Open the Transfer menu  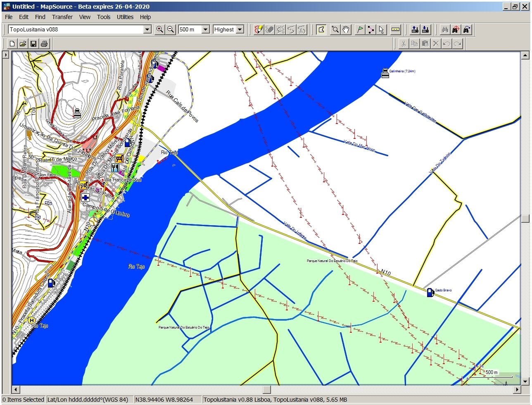(62, 17)
